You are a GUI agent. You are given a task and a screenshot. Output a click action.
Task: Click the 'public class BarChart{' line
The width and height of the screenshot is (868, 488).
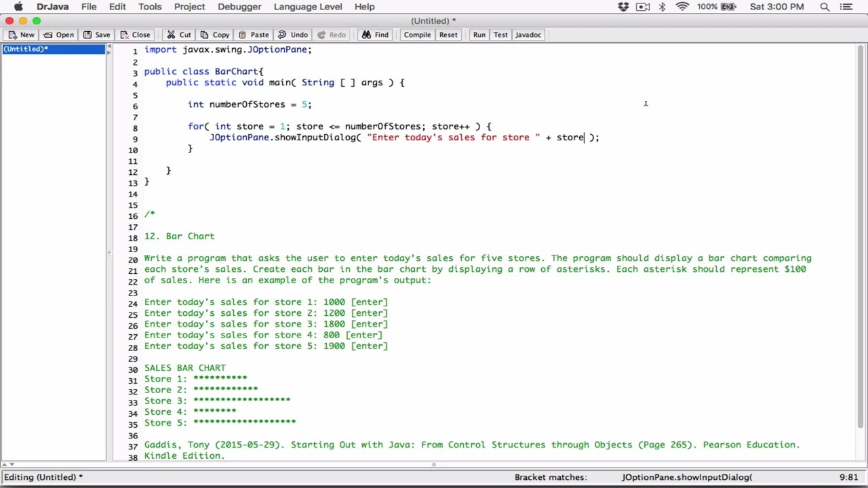[203, 71]
